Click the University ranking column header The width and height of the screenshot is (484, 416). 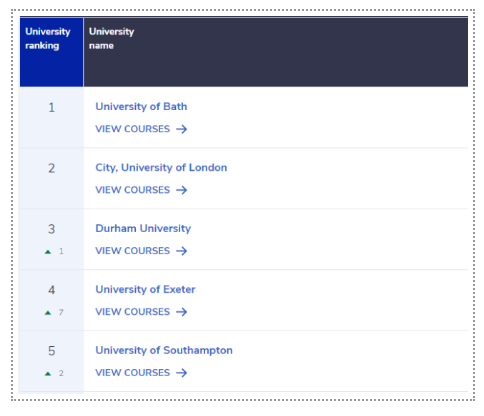(52, 52)
